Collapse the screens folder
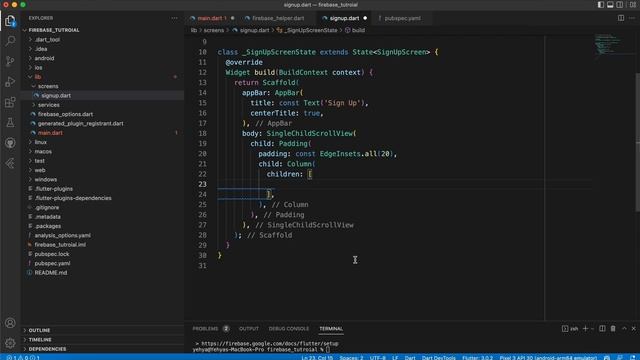 click(102, 86)
